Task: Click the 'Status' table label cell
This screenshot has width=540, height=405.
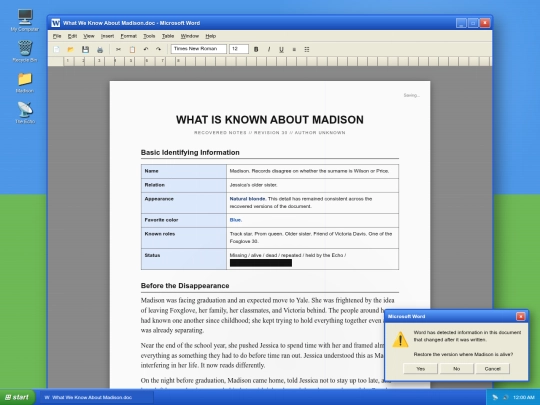Action: (184, 259)
